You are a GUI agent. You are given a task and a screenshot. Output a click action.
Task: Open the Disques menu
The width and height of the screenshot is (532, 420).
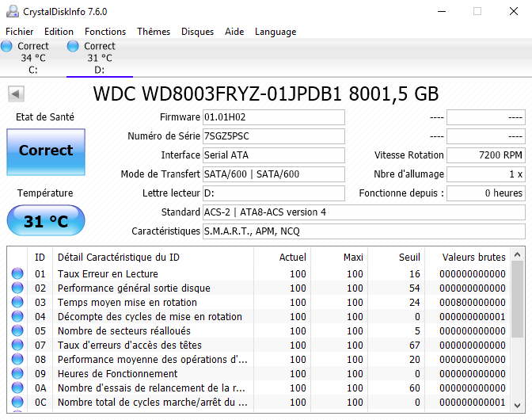pyautogui.click(x=197, y=32)
